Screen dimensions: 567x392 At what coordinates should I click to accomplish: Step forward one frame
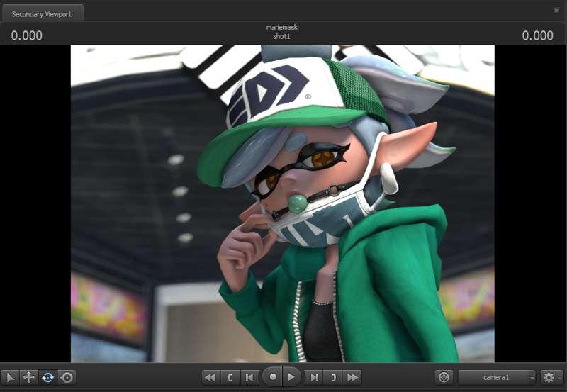click(x=314, y=378)
